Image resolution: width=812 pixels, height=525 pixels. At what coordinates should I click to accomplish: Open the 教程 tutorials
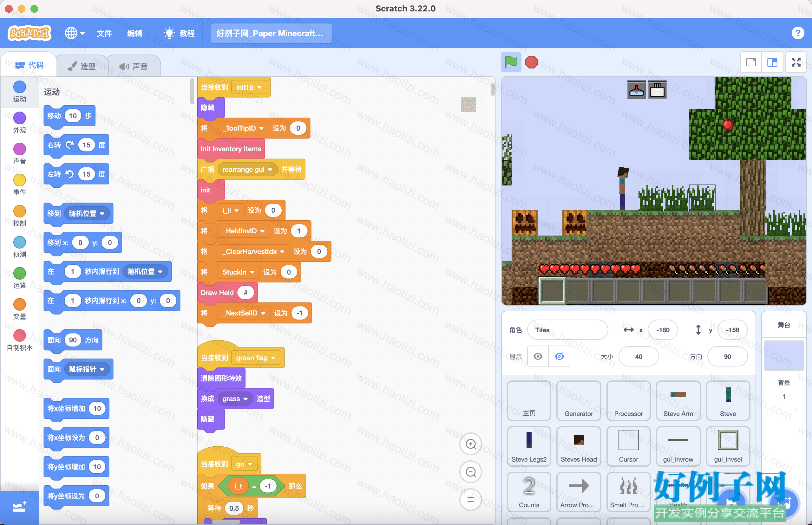[180, 33]
